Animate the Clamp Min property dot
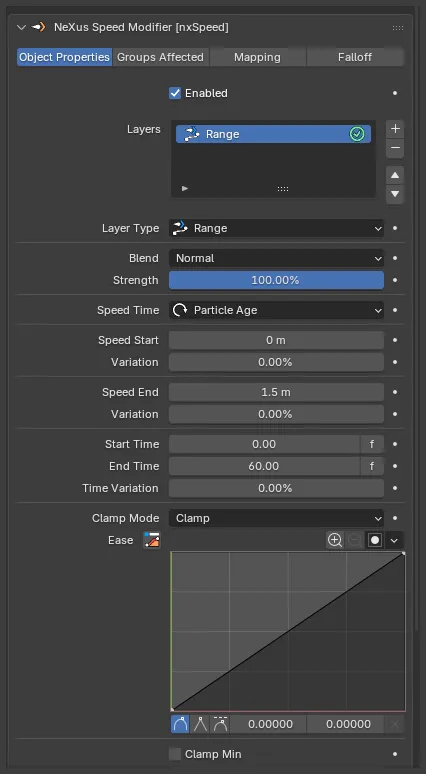426x774 pixels. (x=395, y=754)
